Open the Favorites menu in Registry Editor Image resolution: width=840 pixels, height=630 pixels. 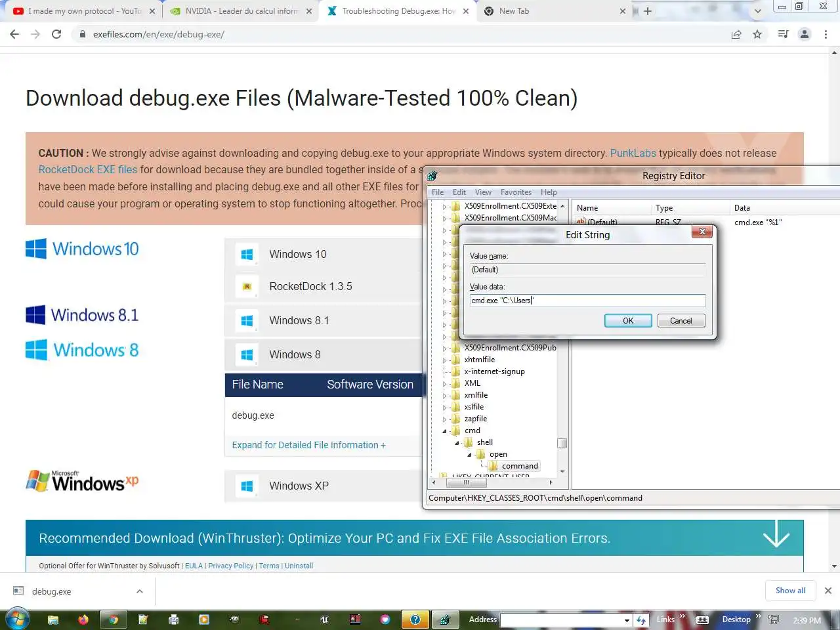pos(516,192)
